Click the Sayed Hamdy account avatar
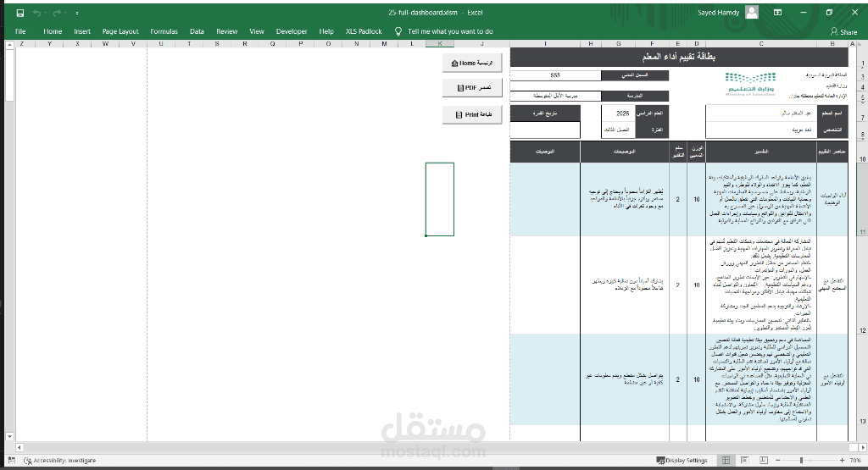Screen dimensions: 868x470 tap(751, 12)
